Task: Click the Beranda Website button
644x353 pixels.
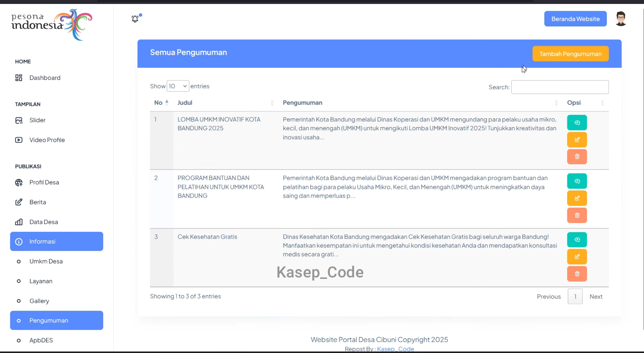Action: pyautogui.click(x=575, y=19)
